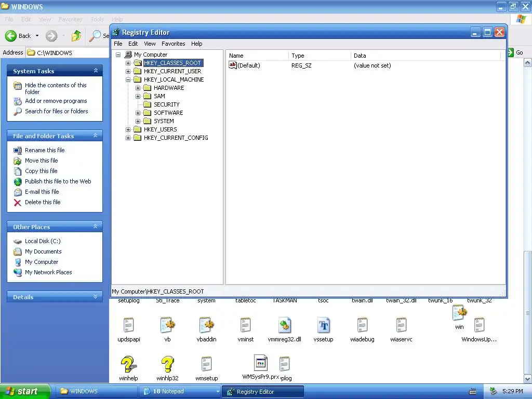
Task: Select the HKEY_CURRENT_CONFIG key label
Action: [x=176, y=138]
